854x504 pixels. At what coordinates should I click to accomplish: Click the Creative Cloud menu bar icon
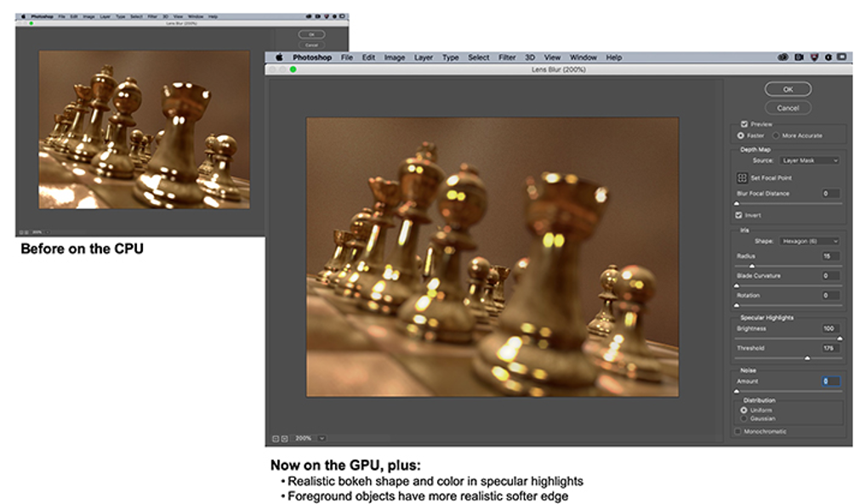(x=783, y=58)
